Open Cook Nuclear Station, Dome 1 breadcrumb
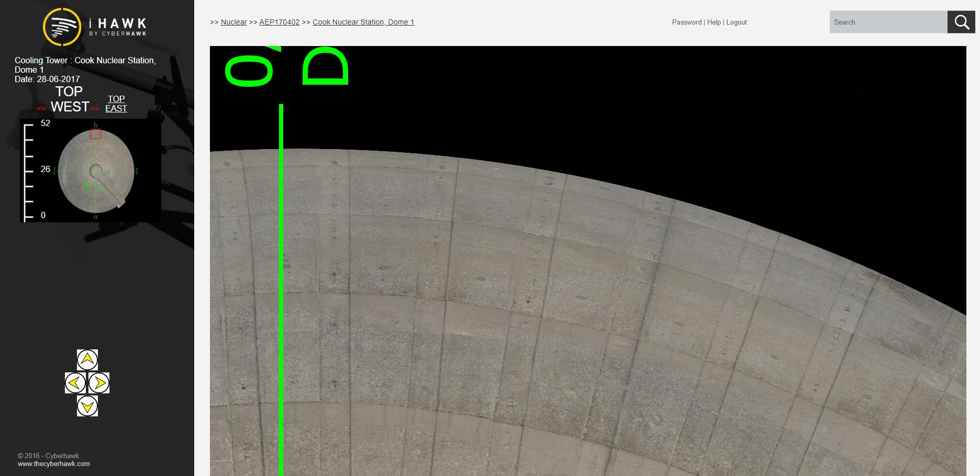980x476 pixels. tap(363, 22)
